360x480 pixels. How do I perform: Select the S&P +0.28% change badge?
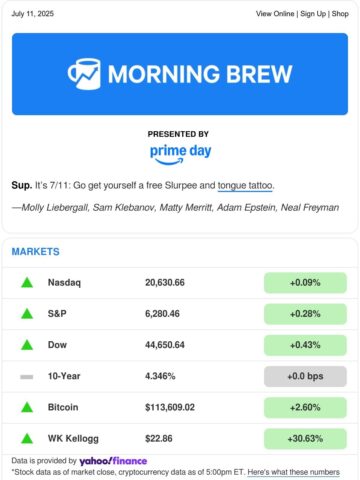pyautogui.click(x=305, y=314)
